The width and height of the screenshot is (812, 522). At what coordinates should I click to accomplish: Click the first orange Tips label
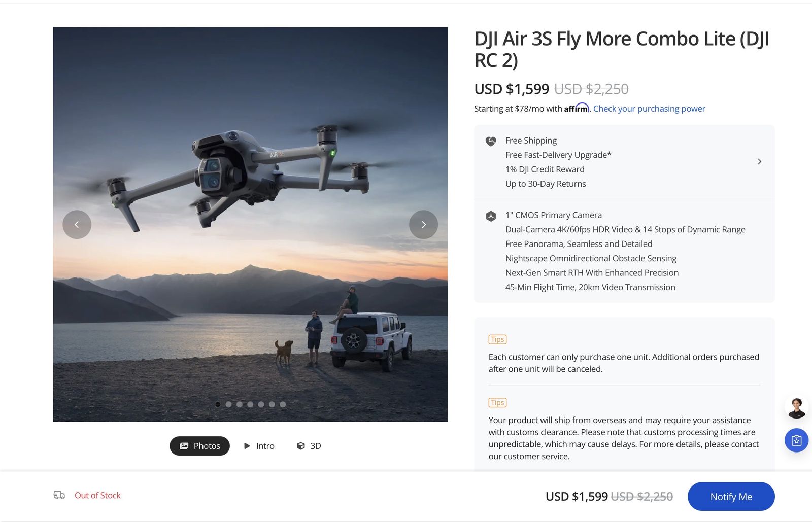[x=497, y=339]
